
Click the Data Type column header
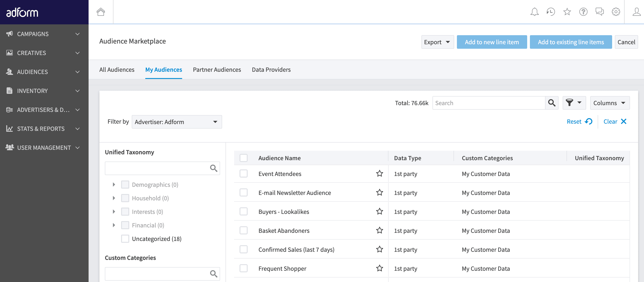pos(407,158)
